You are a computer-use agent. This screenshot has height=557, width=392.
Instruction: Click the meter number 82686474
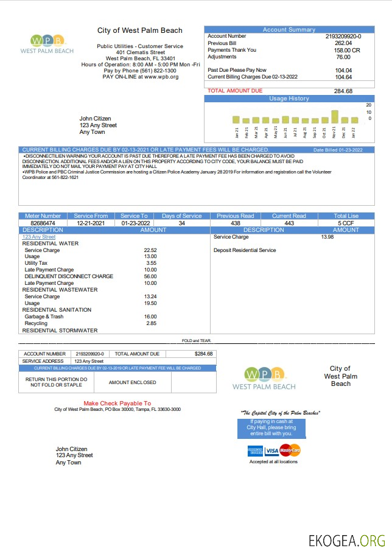click(x=43, y=223)
